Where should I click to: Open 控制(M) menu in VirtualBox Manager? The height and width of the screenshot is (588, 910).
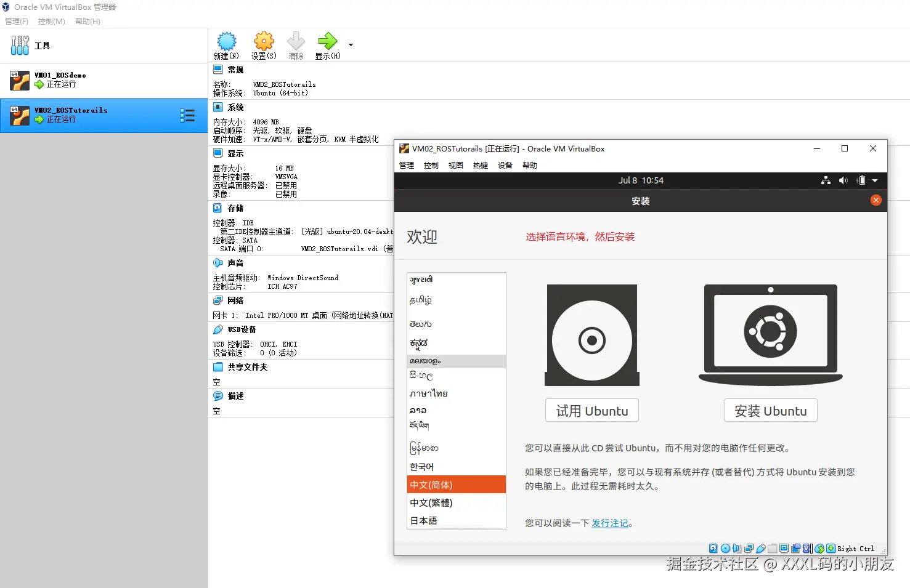[x=51, y=22]
